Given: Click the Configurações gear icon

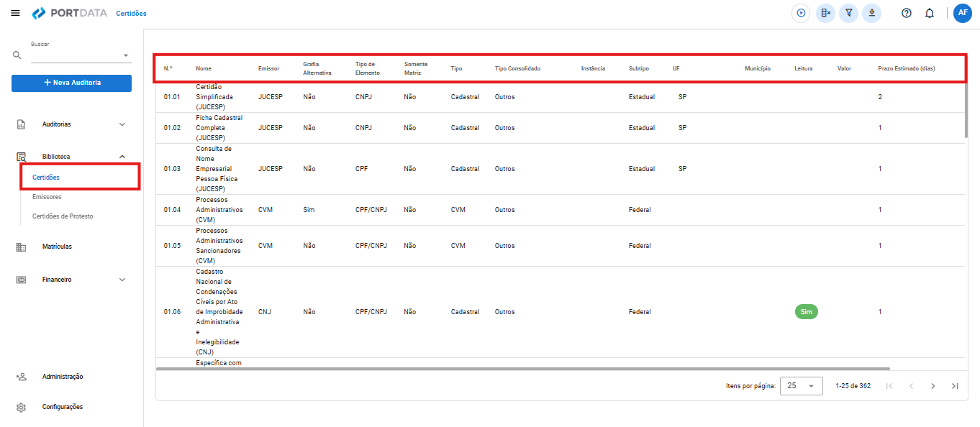Looking at the screenshot, I should [x=21, y=407].
